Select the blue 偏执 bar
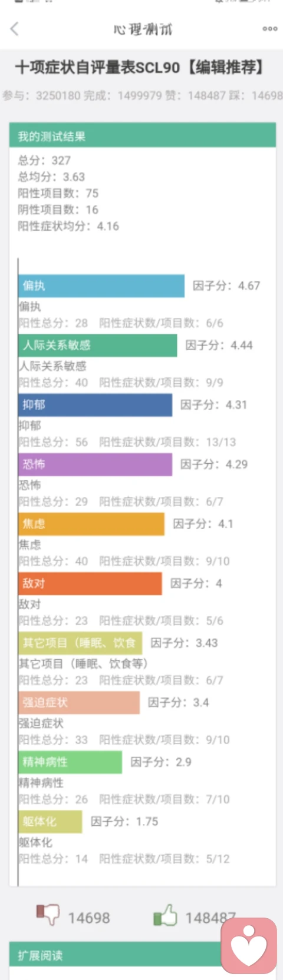This screenshot has width=283, height=980. 101,285
